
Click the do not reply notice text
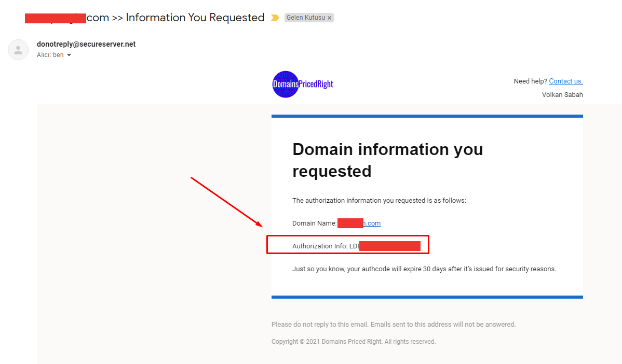pos(394,325)
